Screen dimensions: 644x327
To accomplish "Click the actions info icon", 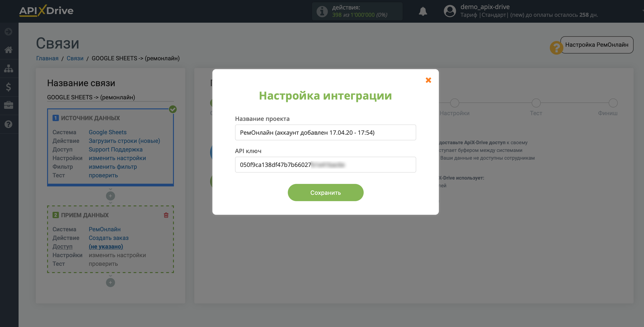I will coord(322,11).
